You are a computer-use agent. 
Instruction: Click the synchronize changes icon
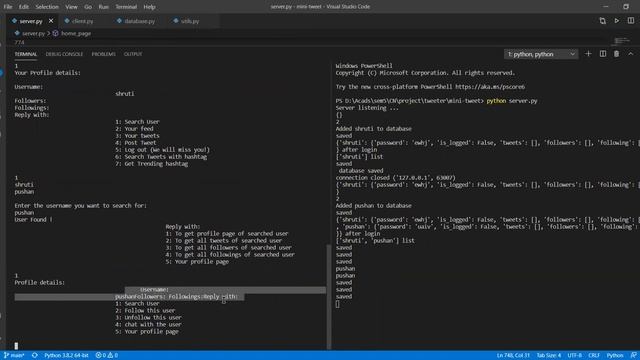[35, 355]
